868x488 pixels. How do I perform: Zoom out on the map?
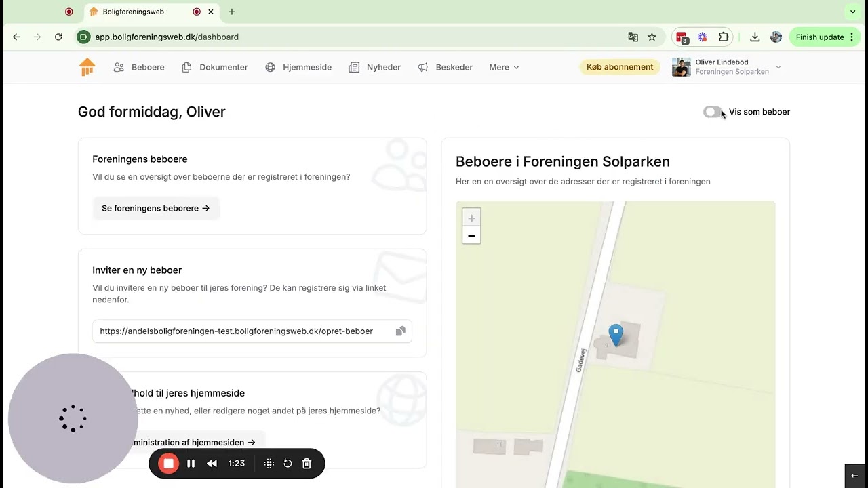click(471, 236)
